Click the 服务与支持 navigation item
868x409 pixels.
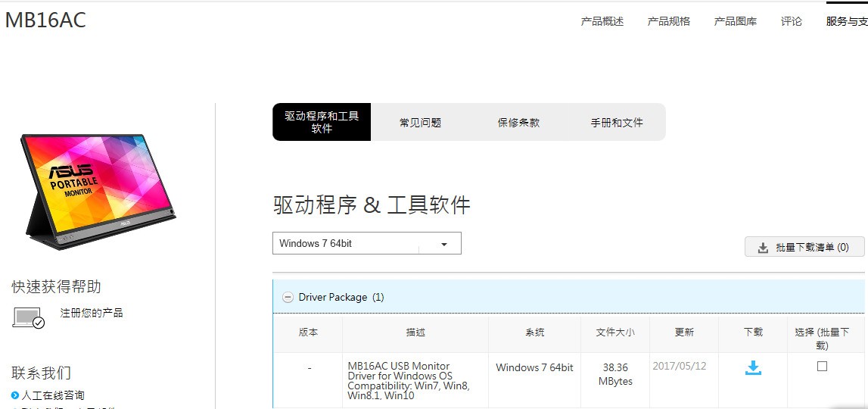(847, 22)
